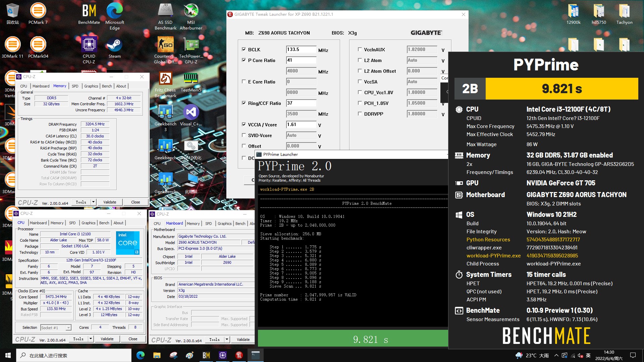Screen dimensions: 644x362
Task: Click Tools button in CPU-Z Mainboard window
Action: click(x=214, y=340)
